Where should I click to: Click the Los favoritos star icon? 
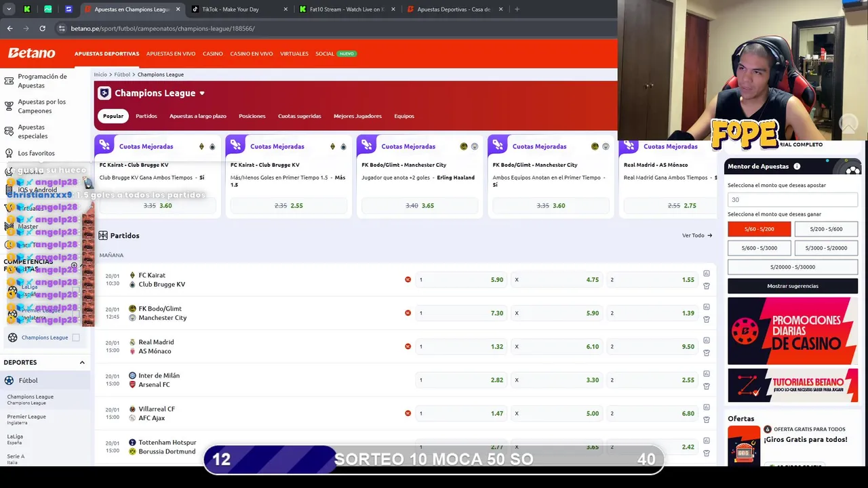click(x=9, y=153)
